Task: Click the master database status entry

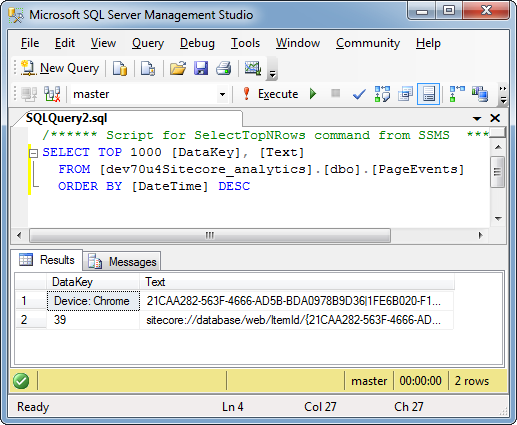Action: pyautogui.click(x=369, y=381)
